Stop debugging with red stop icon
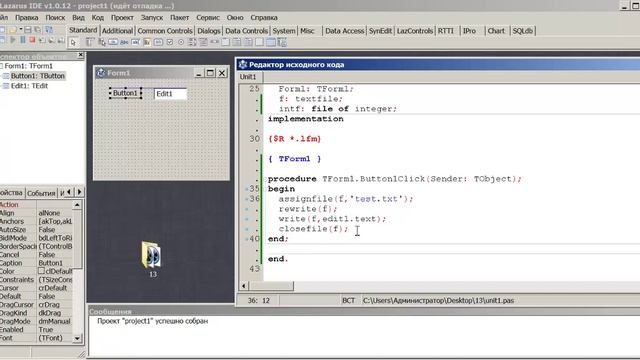 point(32,40)
